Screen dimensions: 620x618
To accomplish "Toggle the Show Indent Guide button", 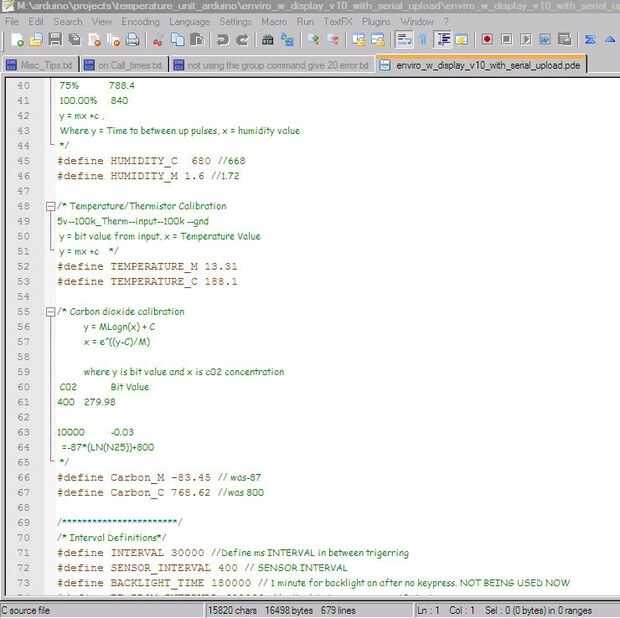I will tap(442, 40).
